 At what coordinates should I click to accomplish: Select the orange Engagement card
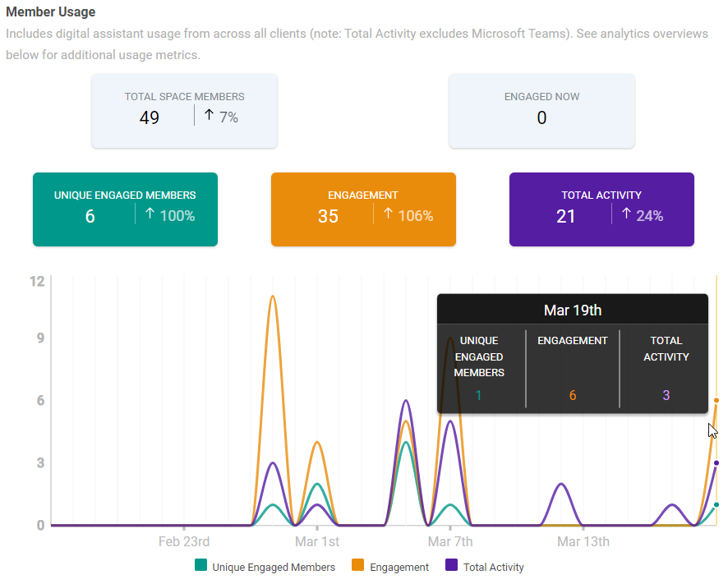click(363, 209)
